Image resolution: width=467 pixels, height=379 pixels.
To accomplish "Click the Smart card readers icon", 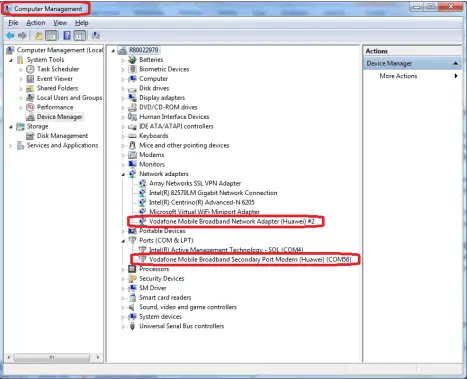I will (132, 297).
